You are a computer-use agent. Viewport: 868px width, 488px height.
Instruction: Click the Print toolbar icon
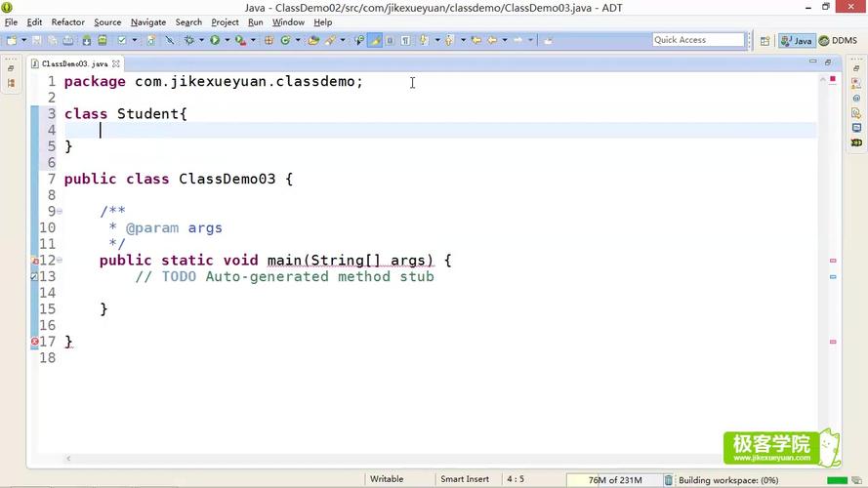coord(67,40)
